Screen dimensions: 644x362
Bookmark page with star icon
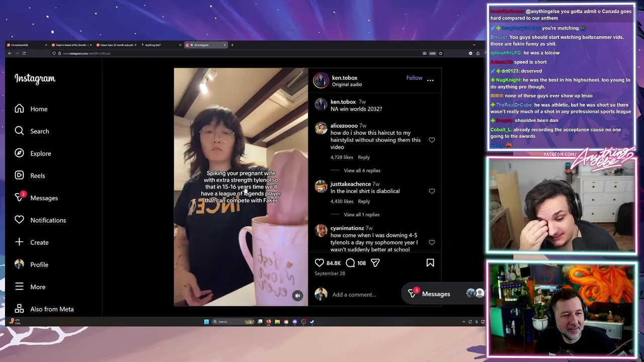(440, 53)
